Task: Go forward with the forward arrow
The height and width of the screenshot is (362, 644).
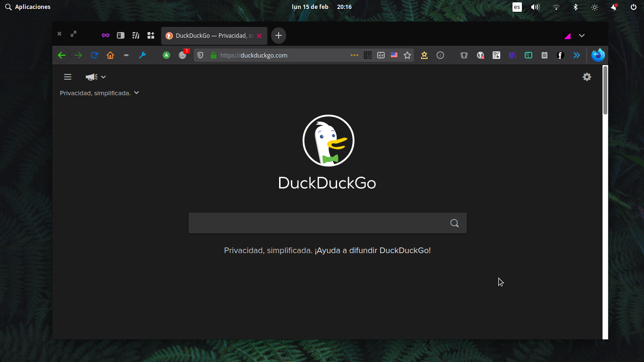Action: pos(78,55)
